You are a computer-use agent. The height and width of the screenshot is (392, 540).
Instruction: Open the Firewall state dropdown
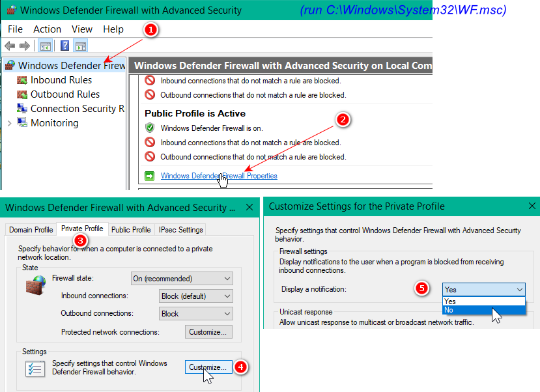(x=182, y=279)
